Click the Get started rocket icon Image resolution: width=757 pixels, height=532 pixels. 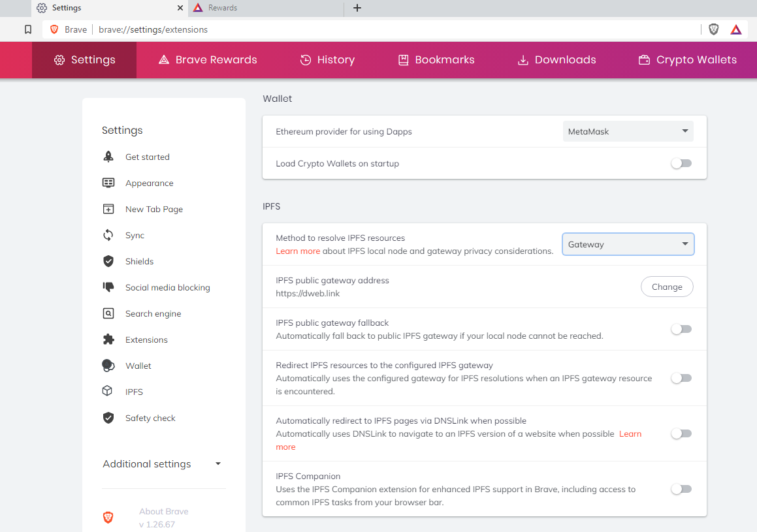pyautogui.click(x=108, y=157)
